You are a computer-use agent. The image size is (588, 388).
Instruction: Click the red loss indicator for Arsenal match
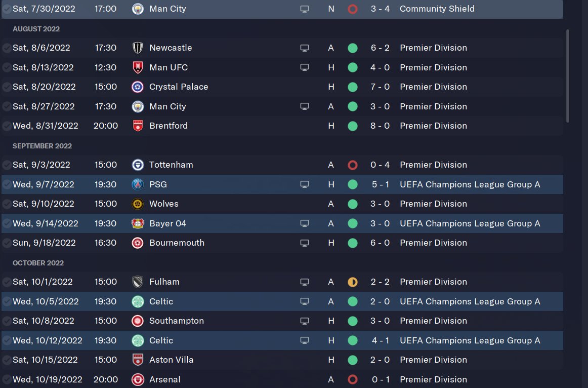tap(353, 379)
